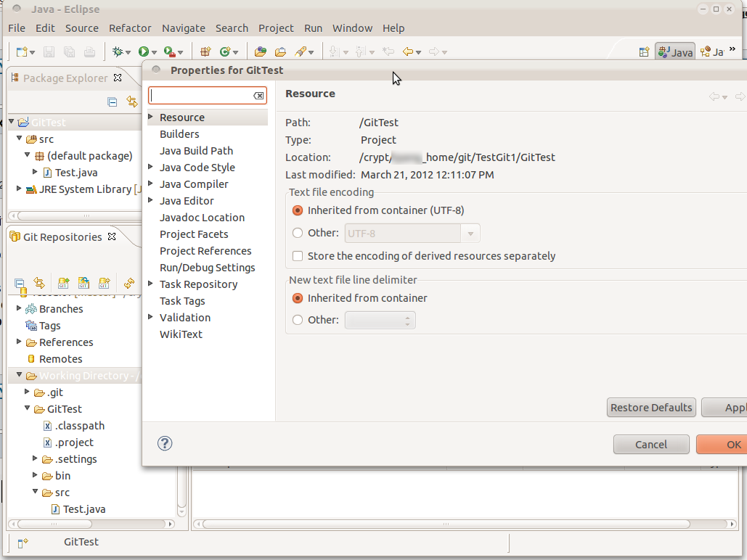Open the Navigate menu

[x=184, y=28]
